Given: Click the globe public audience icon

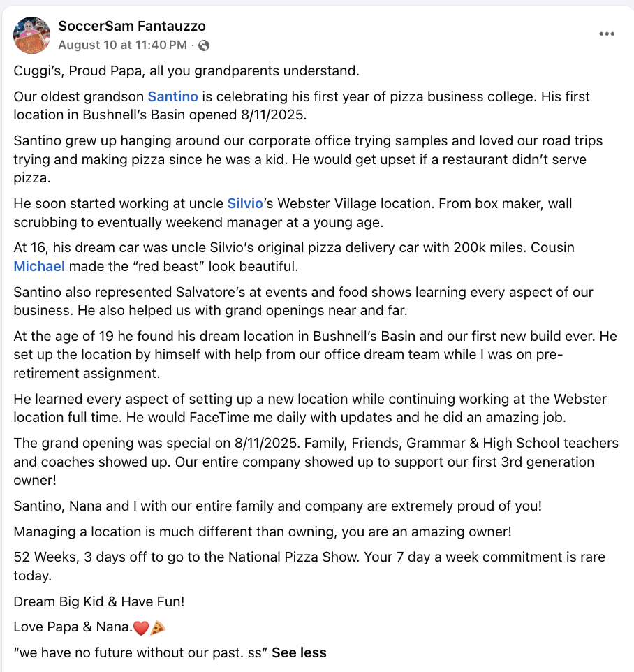Looking at the screenshot, I should coord(204,45).
